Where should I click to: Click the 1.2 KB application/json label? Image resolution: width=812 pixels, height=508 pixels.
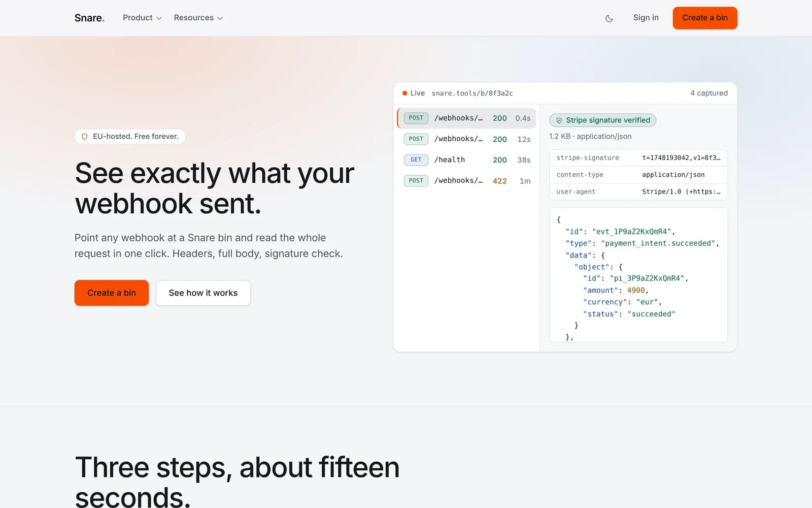[x=590, y=136]
